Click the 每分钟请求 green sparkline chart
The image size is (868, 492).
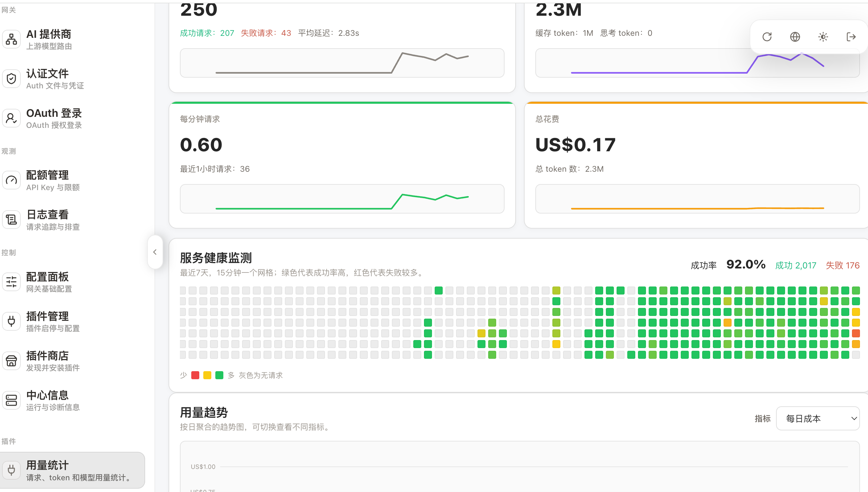(x=342, y=199)
